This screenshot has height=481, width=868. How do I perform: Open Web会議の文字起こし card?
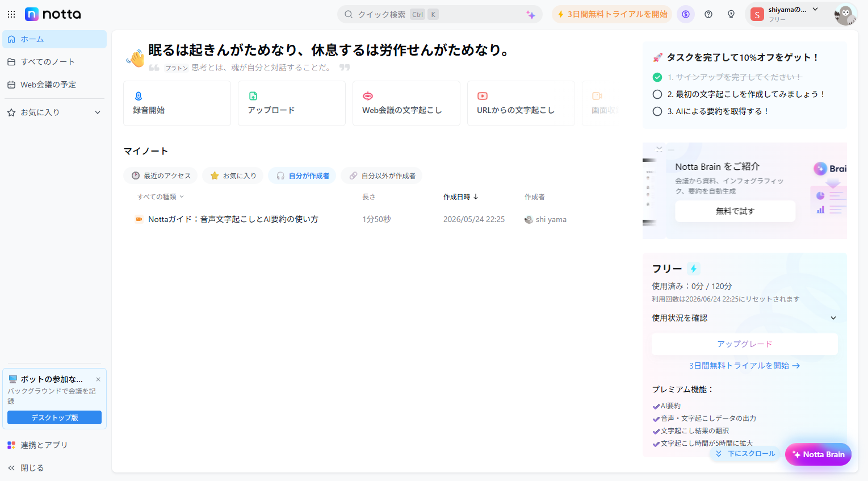[x=406, y=103]
